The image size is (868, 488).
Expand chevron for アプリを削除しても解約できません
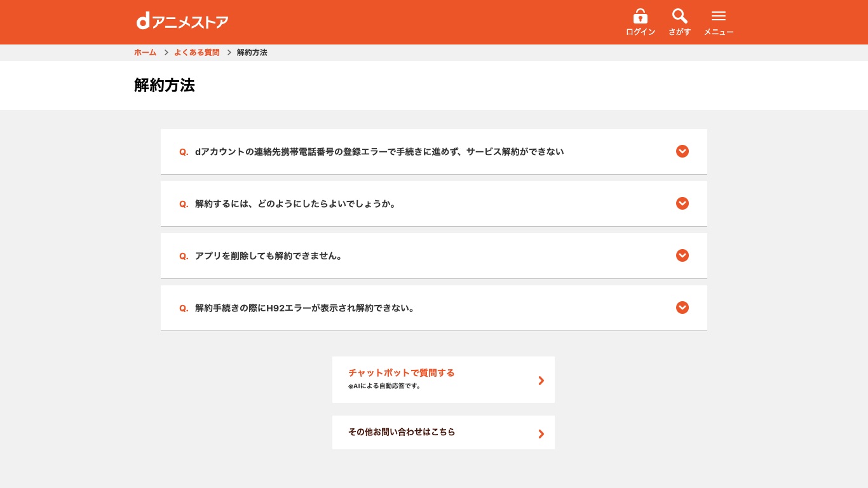point(682,255)
